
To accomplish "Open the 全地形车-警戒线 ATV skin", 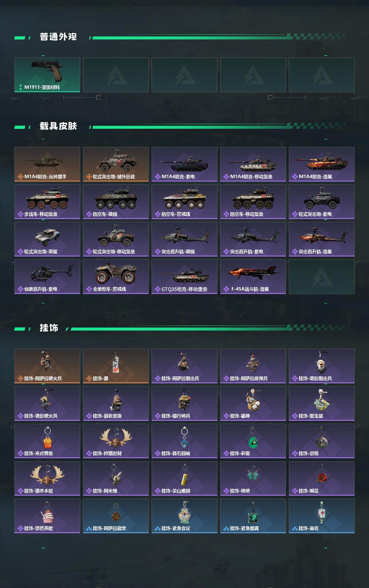I will coord(116,277).
